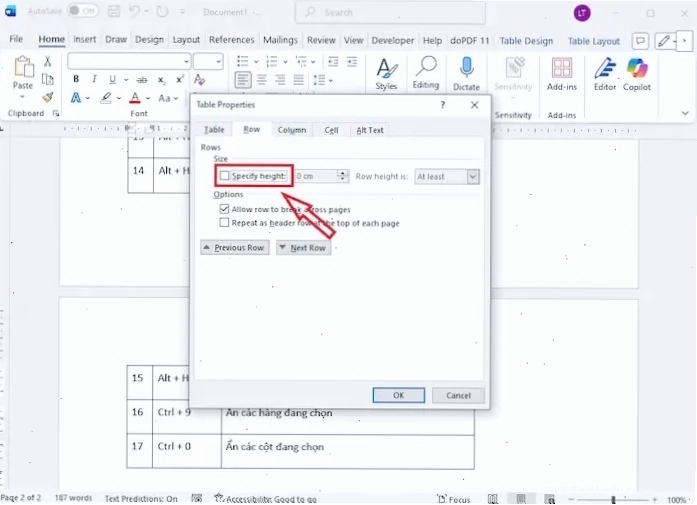Screen dimensions: 697x505
Task: Click the Next Row button
Action: (304, 248)
